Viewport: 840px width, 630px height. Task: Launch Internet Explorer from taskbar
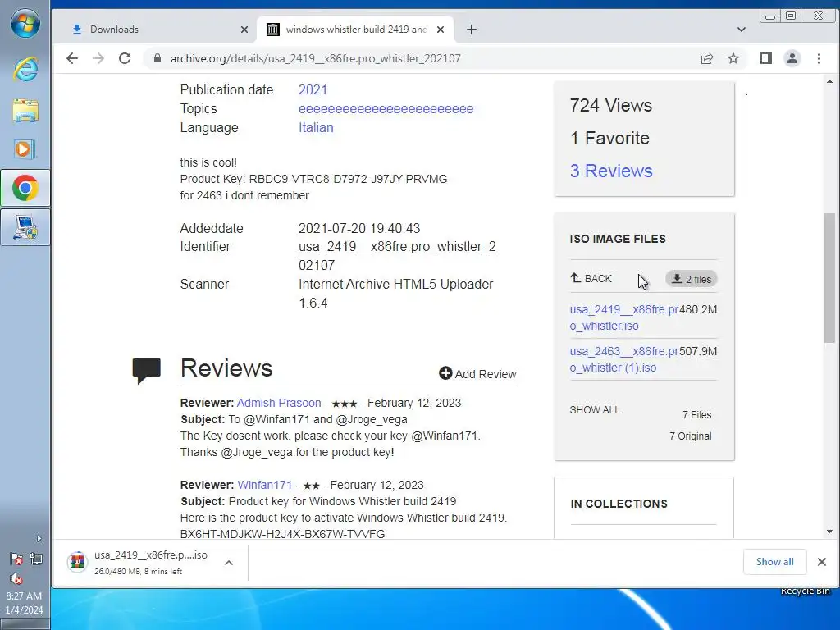pyautogui.click(x=25, y=71)
